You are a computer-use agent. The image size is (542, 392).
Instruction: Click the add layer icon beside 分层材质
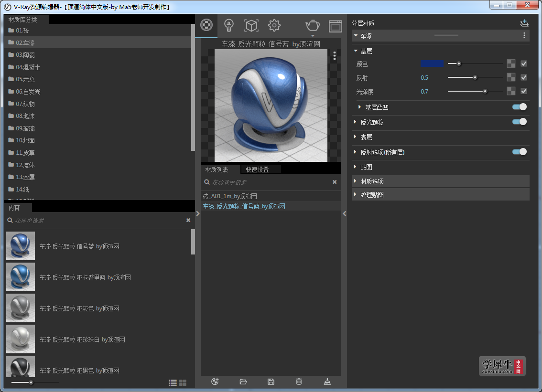(524, 23)
